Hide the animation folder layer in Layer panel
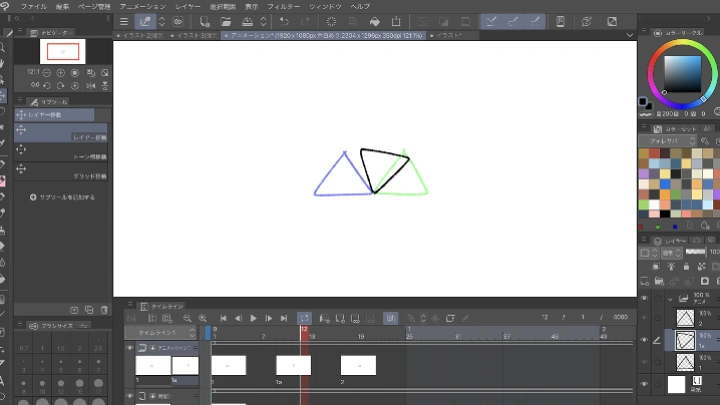 (x=644, y=298)
